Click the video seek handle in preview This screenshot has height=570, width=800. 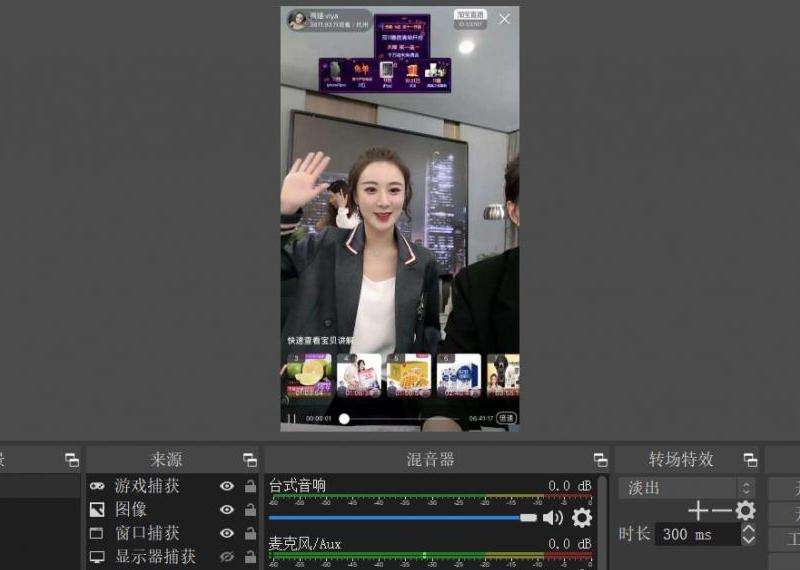point(344,418)
